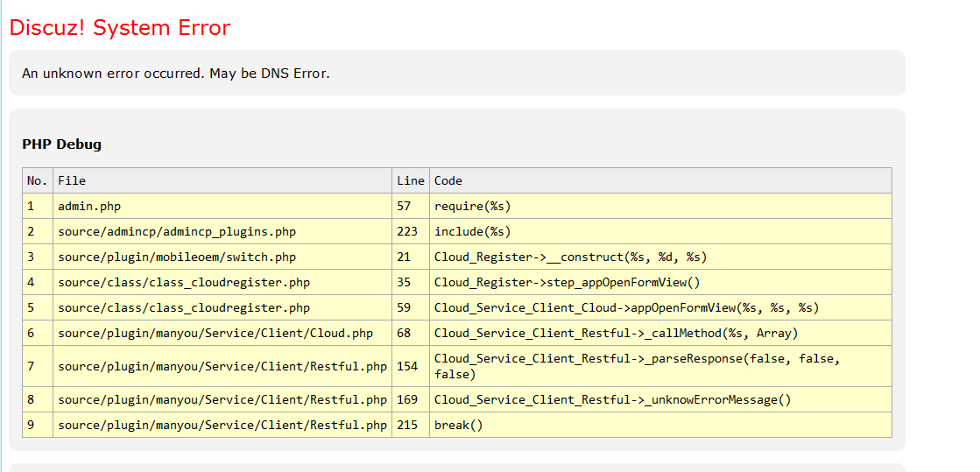Click the 'No.' column header
This screenshot has width=980, height=472.
coord(38,180)
